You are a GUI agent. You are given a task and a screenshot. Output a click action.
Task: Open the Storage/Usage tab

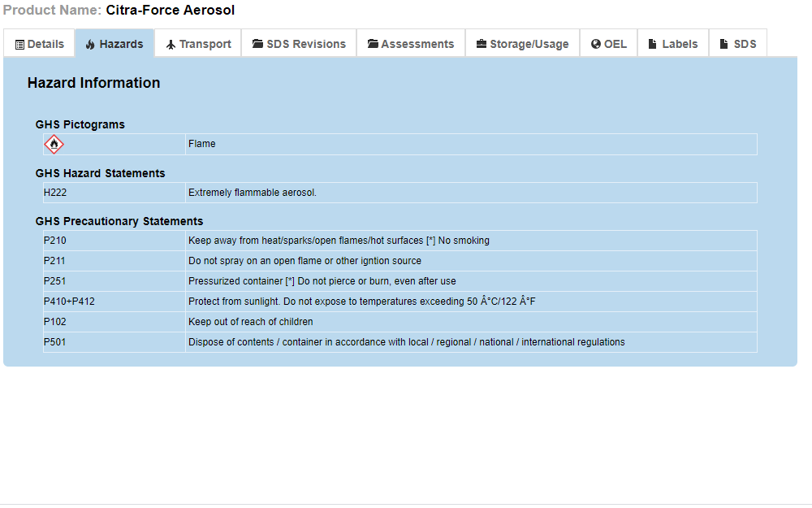(x=522, y=44)
